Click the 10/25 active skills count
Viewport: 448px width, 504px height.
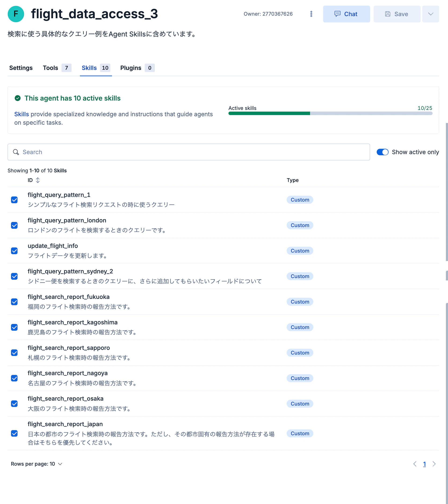point(425,108)
